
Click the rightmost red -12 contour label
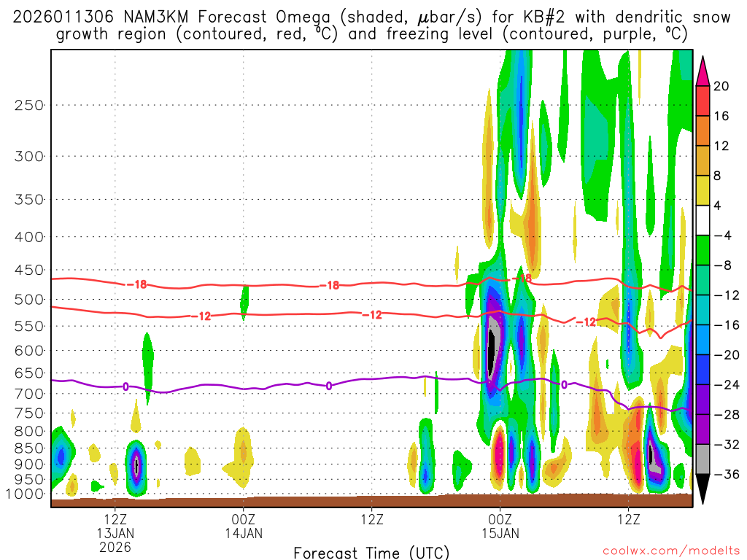586,322
